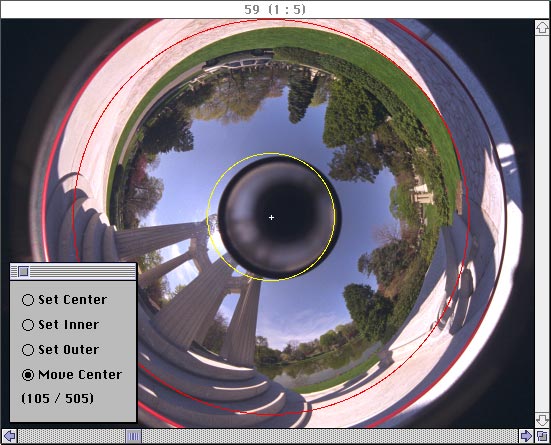Click the white crosshair center marker

click(271, 218)
